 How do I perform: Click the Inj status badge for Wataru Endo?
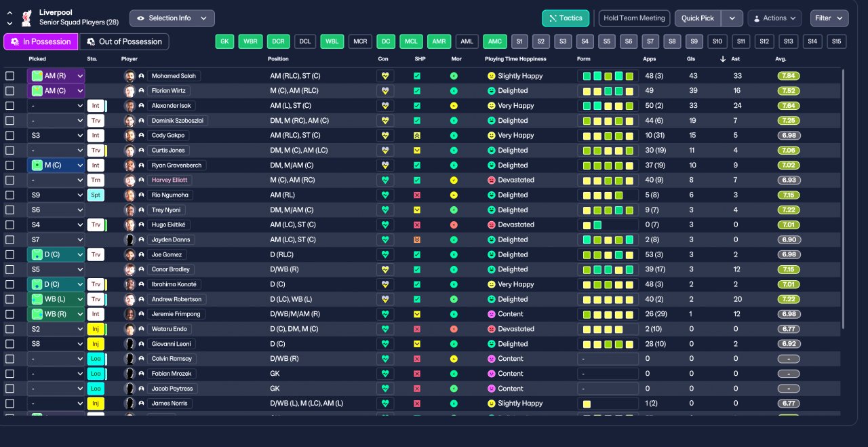(96, 329)
